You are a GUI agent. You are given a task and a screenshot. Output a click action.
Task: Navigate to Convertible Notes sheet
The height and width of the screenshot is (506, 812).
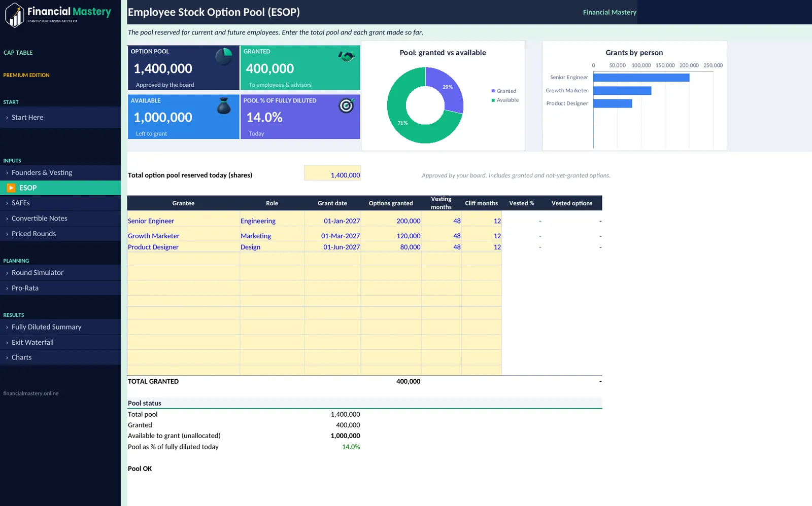tap(60, 218)
